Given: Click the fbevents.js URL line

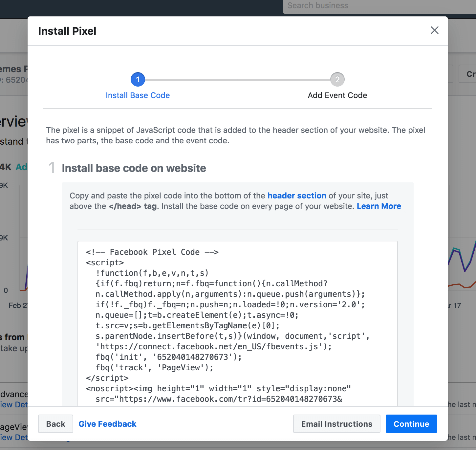Looking at the screenshot, I should tap(214, 347).
